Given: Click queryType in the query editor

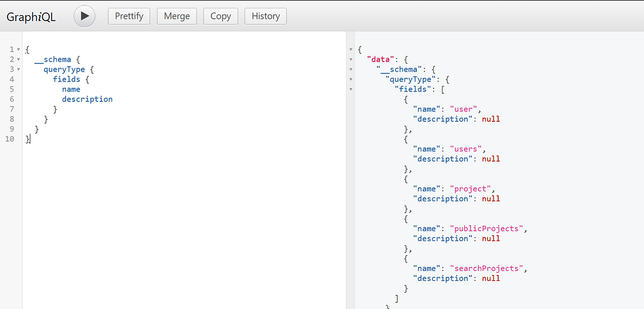Looking at the screenshot, I should (x=64, y=69).
